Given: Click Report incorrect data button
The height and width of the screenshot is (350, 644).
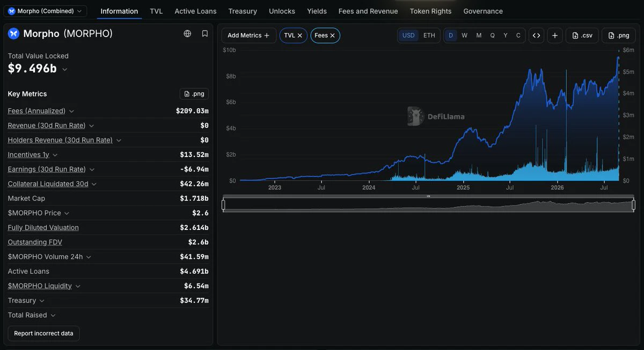Looking at the screenshot, I should [x=43, y=333].
